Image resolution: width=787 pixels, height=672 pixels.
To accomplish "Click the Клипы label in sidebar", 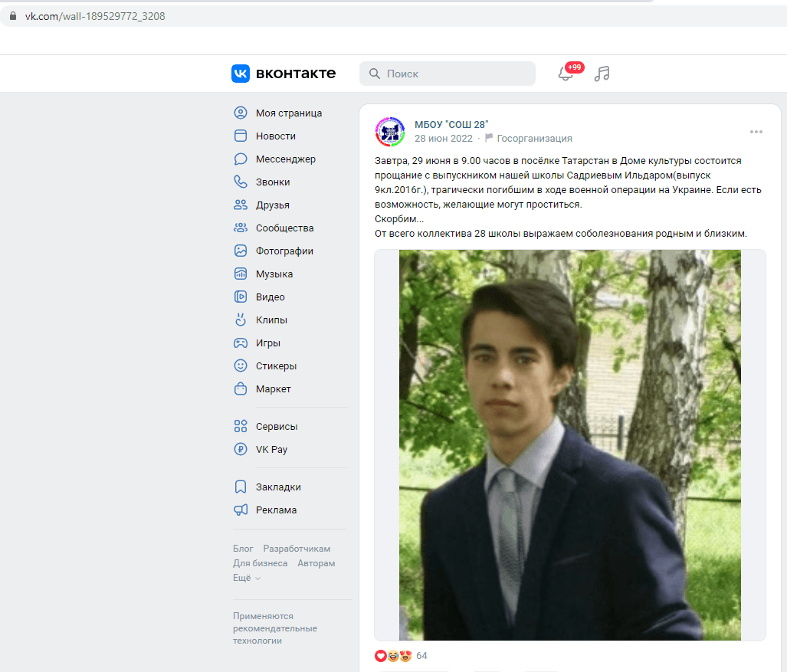I will [x=271, y=320].
